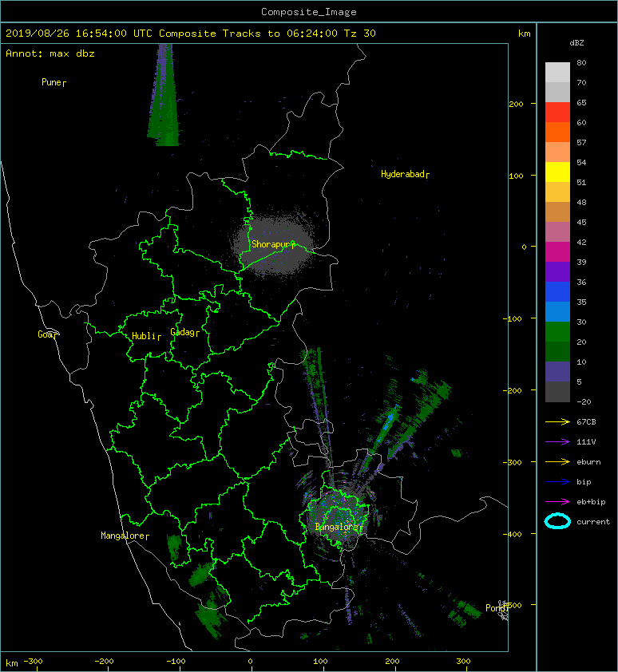Screen dimensions: 618x672
Task: Click the yellow 54 dBZ color swatch
Action: [x=557, y=172]
